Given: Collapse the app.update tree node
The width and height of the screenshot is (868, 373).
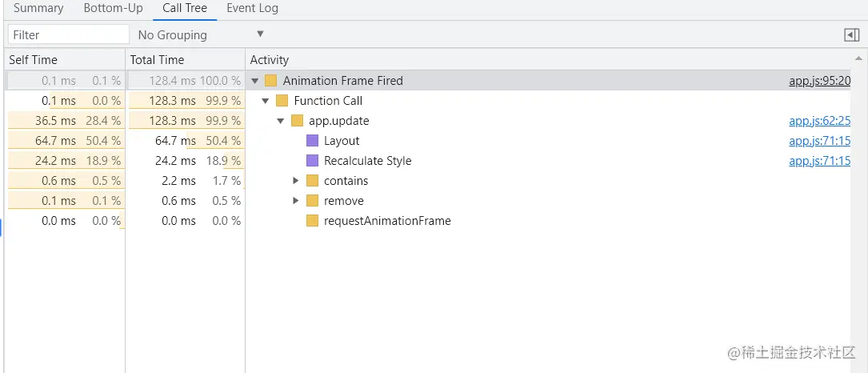Looking at the screenshot, I should coord(281,121).
